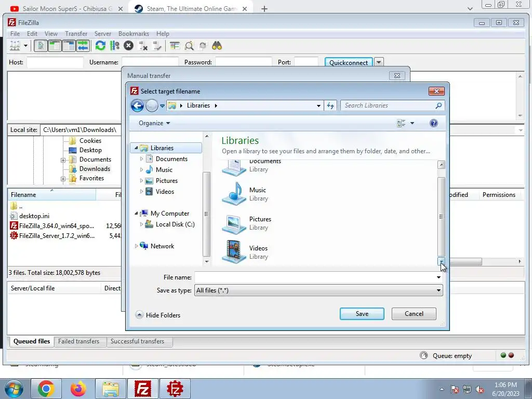532x399 pixels.
Task: Open Site Manager dropdown arrow
Action: [x=25, y=46]
